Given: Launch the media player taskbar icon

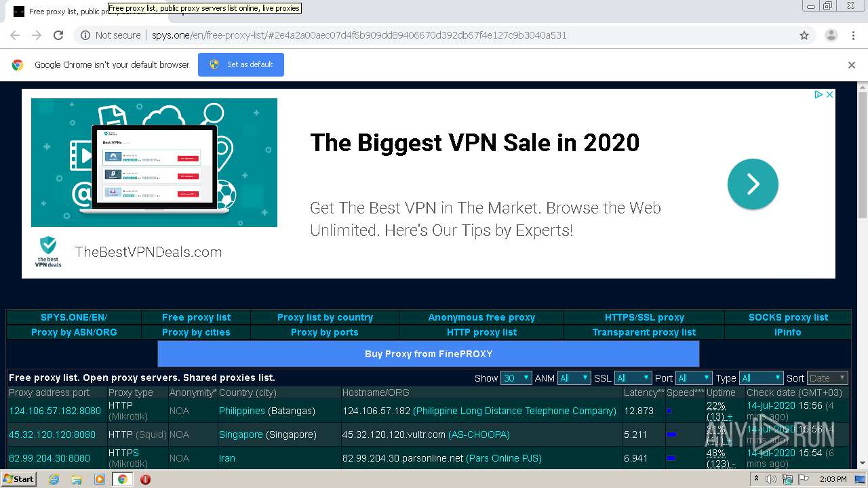Looking at the screenshot, I should pos(100,479).
